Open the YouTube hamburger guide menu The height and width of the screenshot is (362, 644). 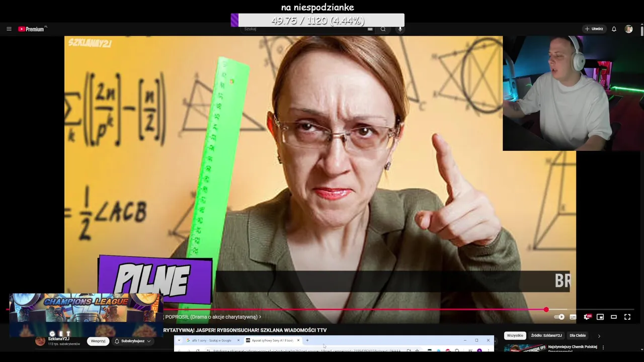coord(9,29)
